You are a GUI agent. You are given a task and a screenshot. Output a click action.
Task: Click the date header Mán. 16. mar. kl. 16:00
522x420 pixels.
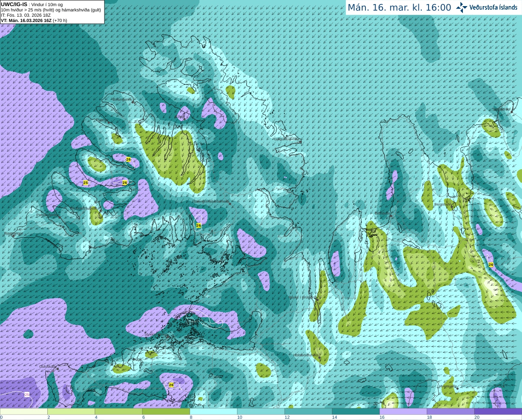tap(399, 8)
